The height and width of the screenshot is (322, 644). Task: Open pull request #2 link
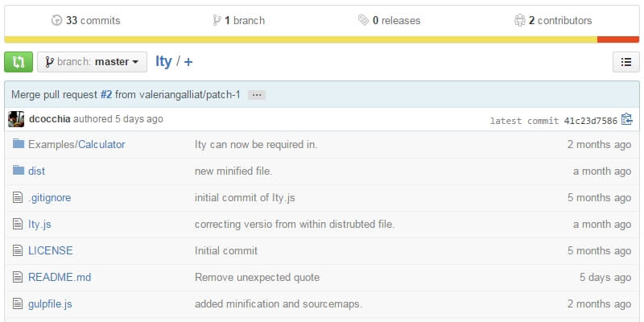(x=106, y=94)
